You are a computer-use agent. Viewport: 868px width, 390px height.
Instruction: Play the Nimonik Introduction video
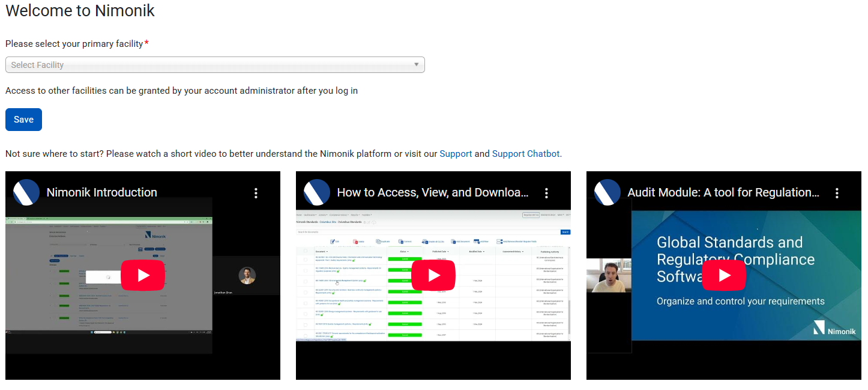click(x=143, y=275)
